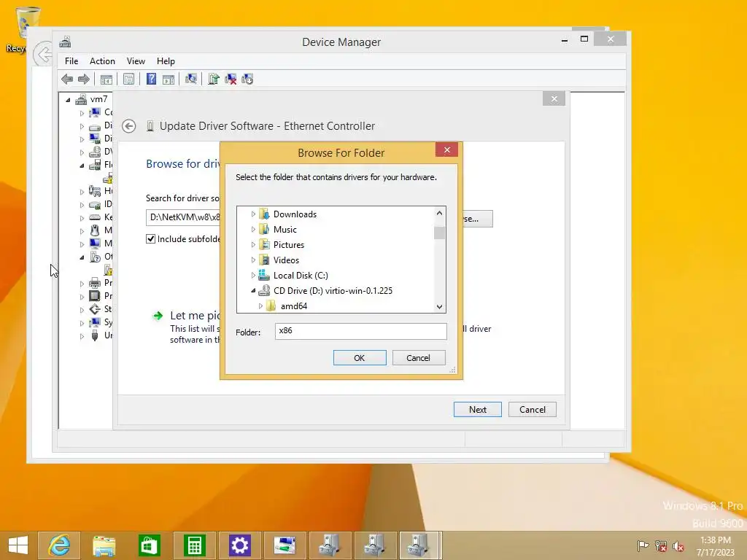This screenshot has height=560, width=747.
Task: Open the Calculator taskbar icon
Action: (194, 545)
